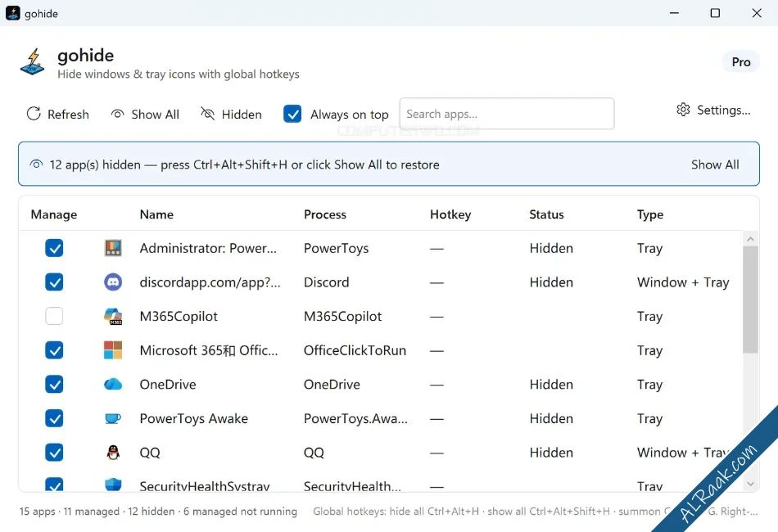Screen dimensions: 778x532
Task: Click the Refresh button label
Action: 68,115
